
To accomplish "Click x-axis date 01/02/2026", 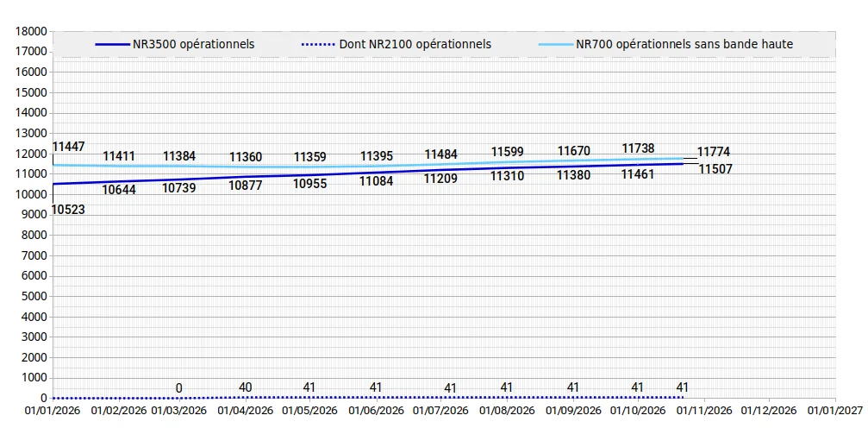I will [x=118, y=411].
